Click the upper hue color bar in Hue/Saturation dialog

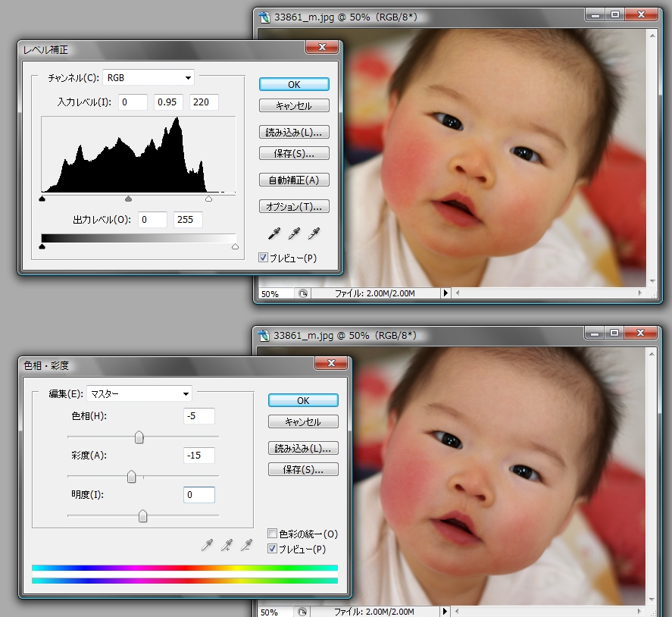(x=185, y=568)
